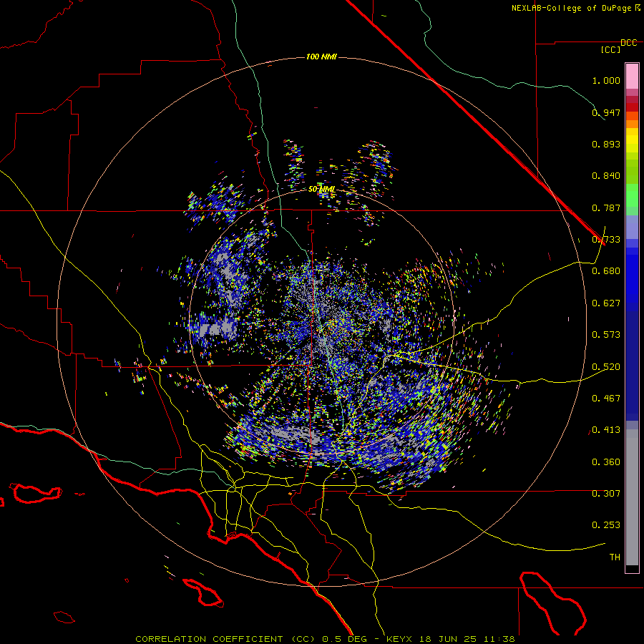Click the KEYX station identifier in caption
The width and height of the screenshot is (644, 644).
click(401, 639)
